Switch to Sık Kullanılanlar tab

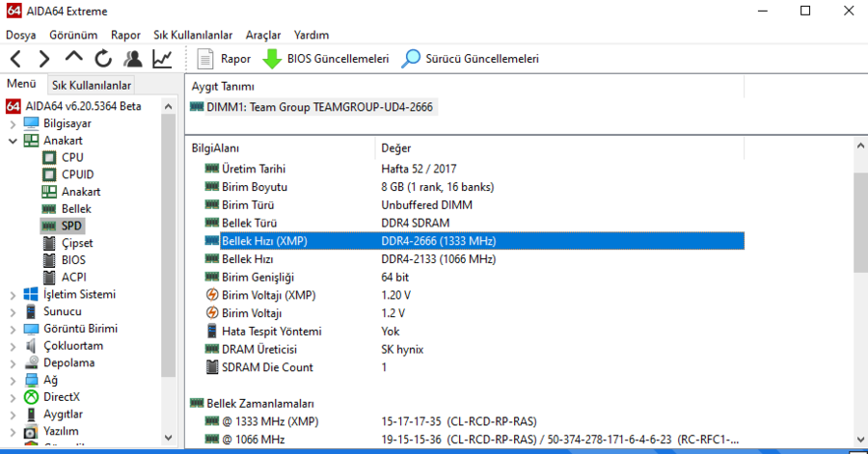[x=91, y=85]
